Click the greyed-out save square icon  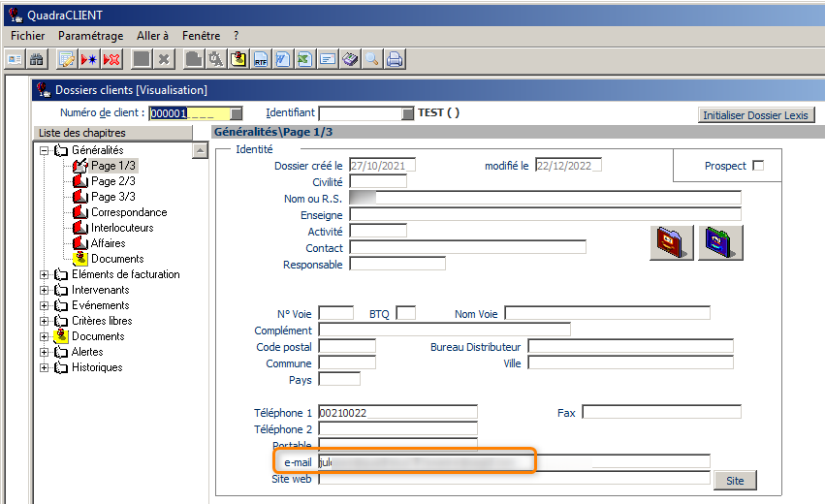[142, 59]
